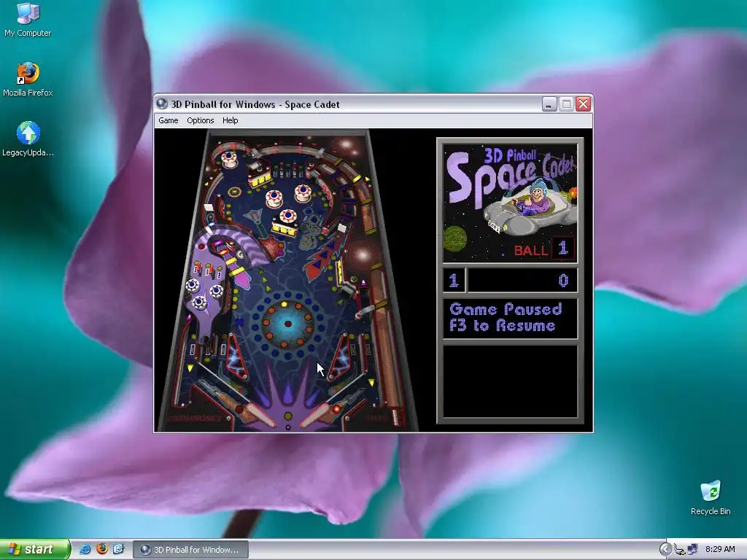Click the Space Cadet logo image

point(510,203)
